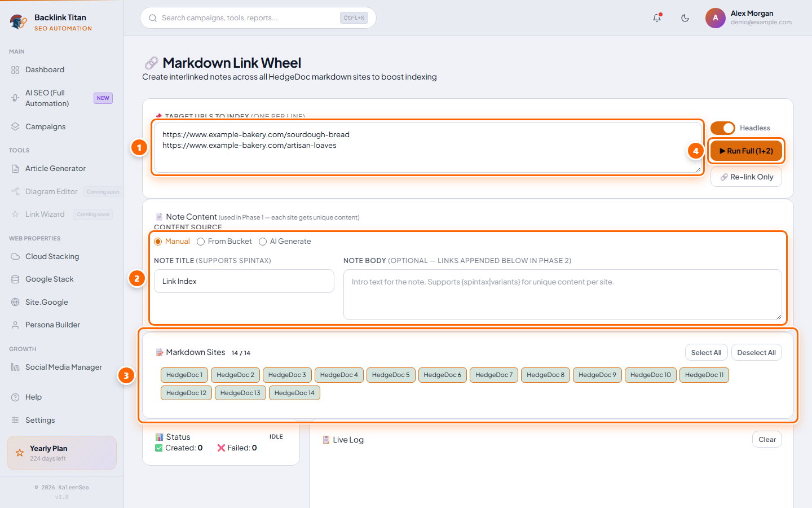Image resolution: width=812 pixels, height=508 pixels.
Task: Click the Backlink Titan logo
Action: 18,22
